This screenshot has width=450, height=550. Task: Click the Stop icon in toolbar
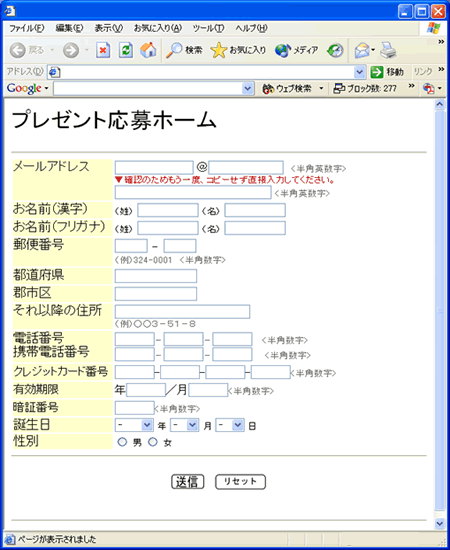pos(103,50)
